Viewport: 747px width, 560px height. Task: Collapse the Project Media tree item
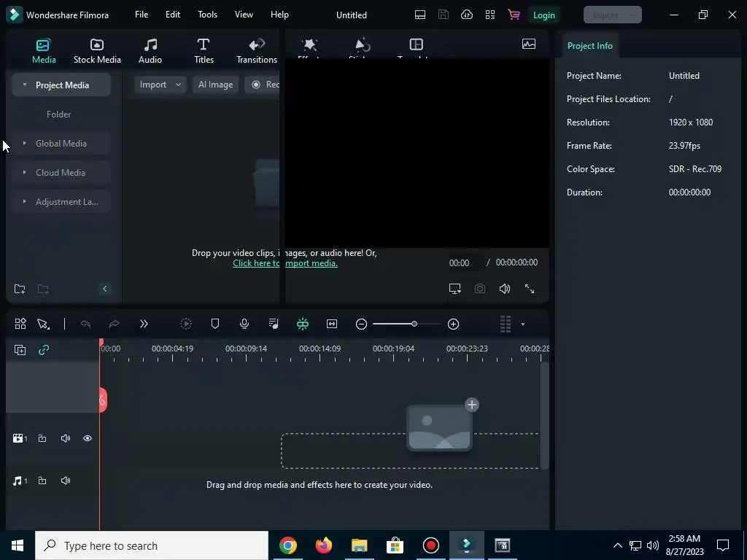[x=25, y=85]
